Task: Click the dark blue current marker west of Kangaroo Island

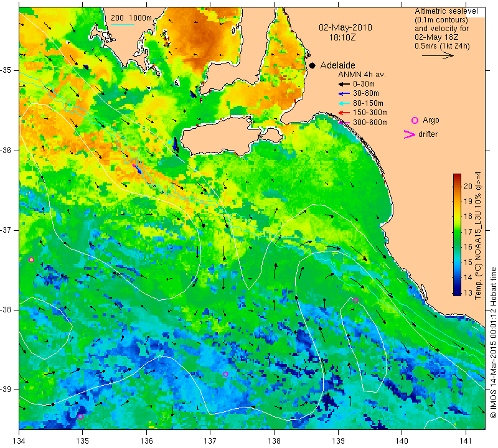Action: (176, 145)
